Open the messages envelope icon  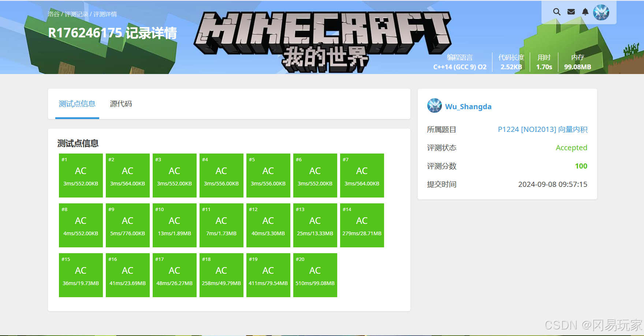click(571, 12)
